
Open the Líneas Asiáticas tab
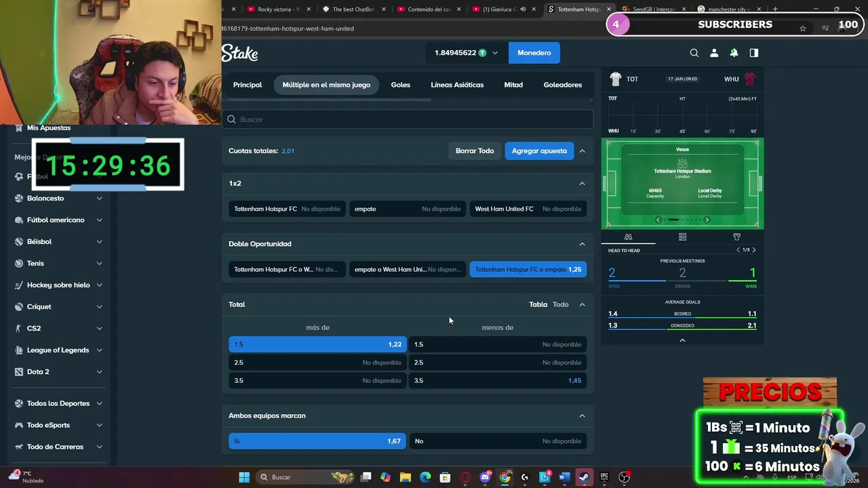(457, 85)
